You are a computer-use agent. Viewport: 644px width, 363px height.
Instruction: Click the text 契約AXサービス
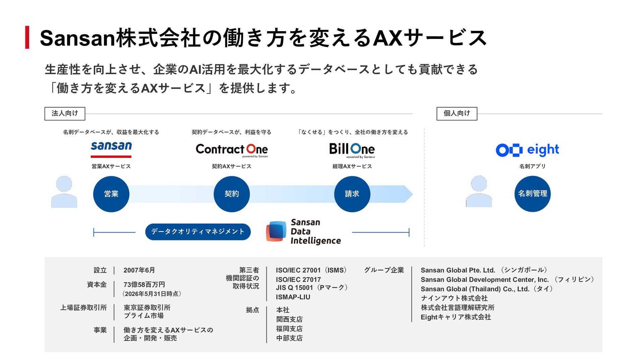[x=231, y=166]
